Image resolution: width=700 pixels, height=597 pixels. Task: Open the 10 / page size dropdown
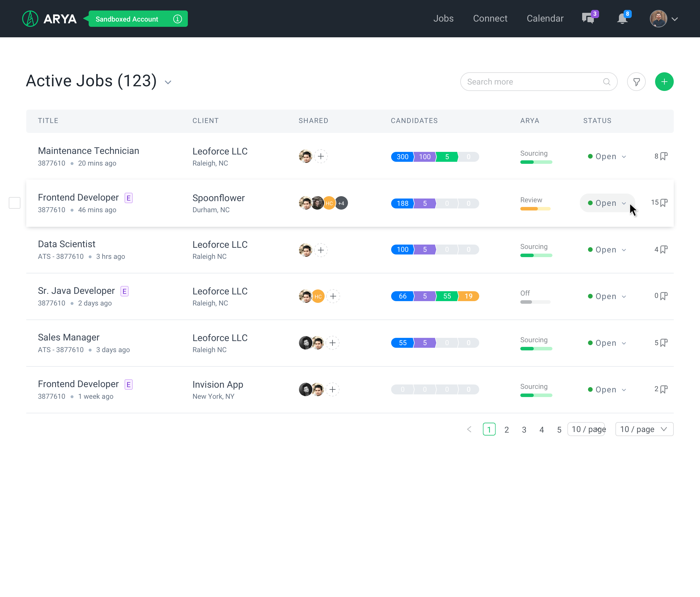644,429
